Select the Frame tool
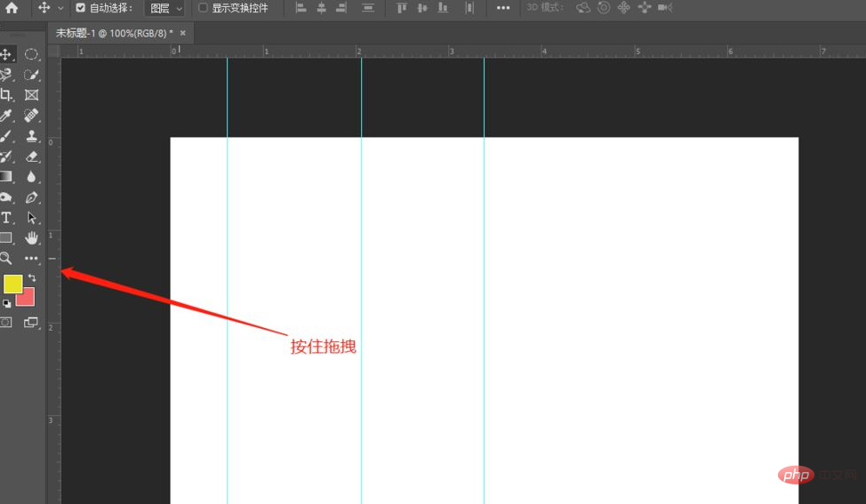The image size is (866, 504). click(31, 95)
